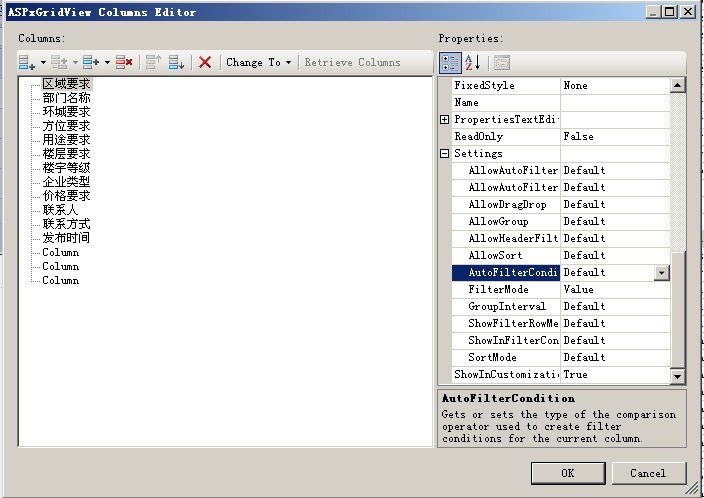The image size is (704, 498).
Task: Click the properties scrollbar up arrow
Action: point(678,85)
